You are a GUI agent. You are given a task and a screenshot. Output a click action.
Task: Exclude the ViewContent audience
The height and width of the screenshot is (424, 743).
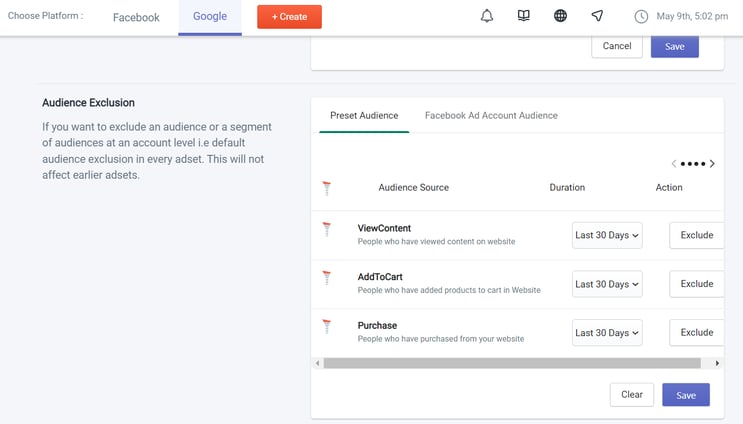(x=696, y=236)
